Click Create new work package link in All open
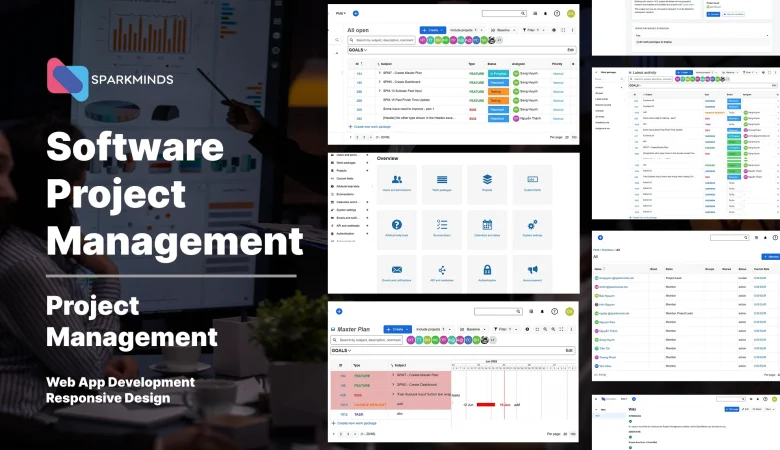This screenshot has height=450, width=780. click(x=370, y=127)
